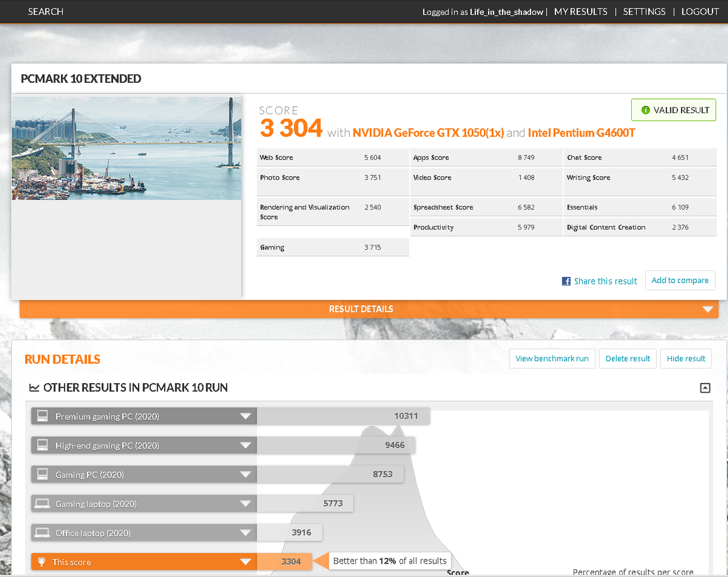Click the orange 3304 score bar
Viewport: 728px width, 577px height.
[x=284, y=562]
